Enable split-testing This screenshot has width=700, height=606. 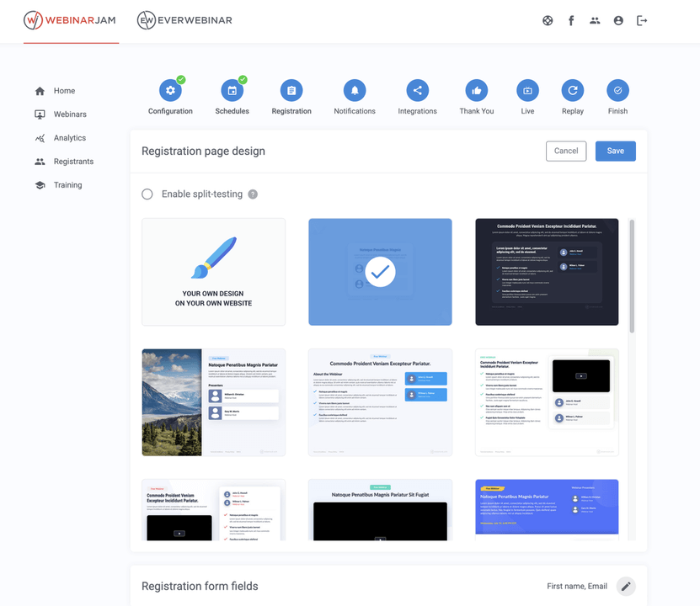click(x=147, y=194)
